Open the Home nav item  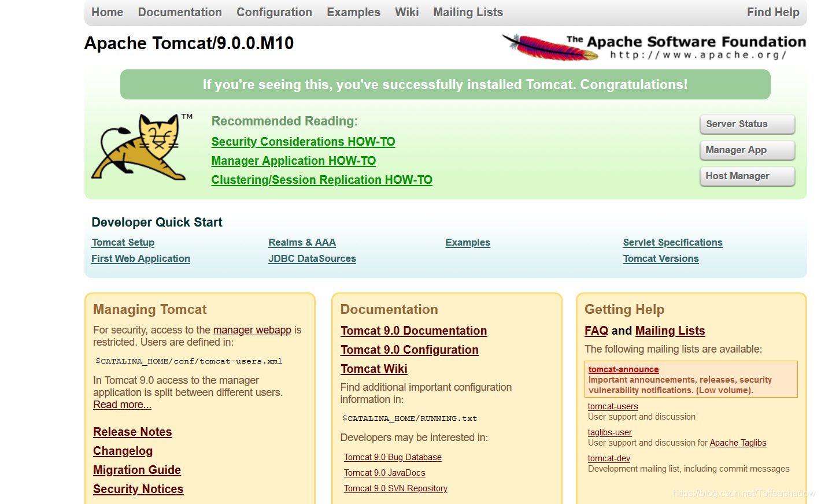pyautogui.click(x=107, y=12)
